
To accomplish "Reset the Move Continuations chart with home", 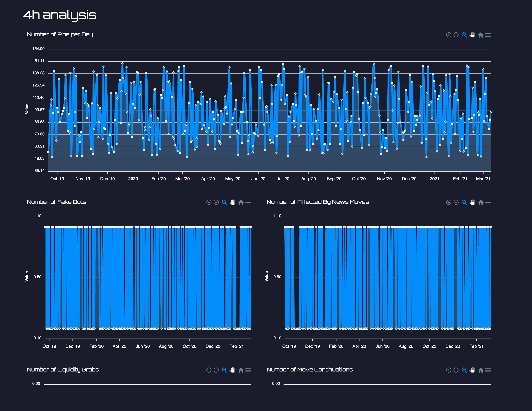I will [481, 370].
